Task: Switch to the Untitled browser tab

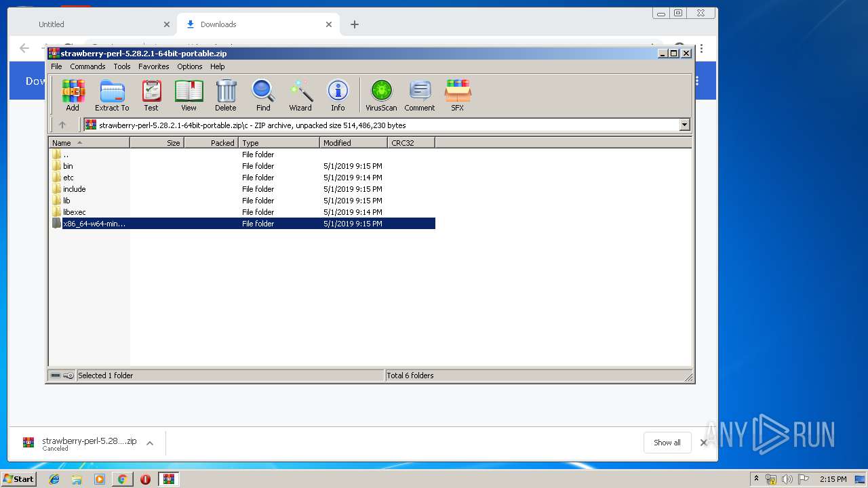Action: 92,24
